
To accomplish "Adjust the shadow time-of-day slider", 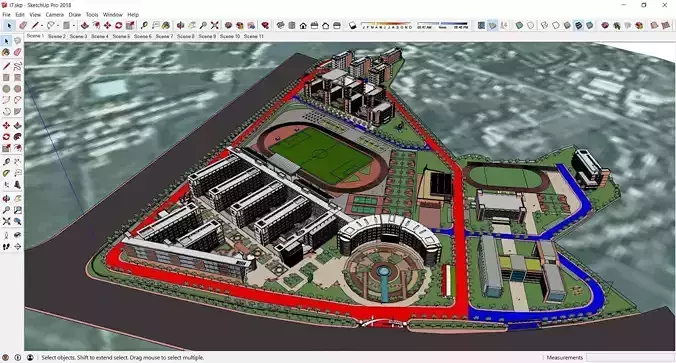I will coord(442,24).
